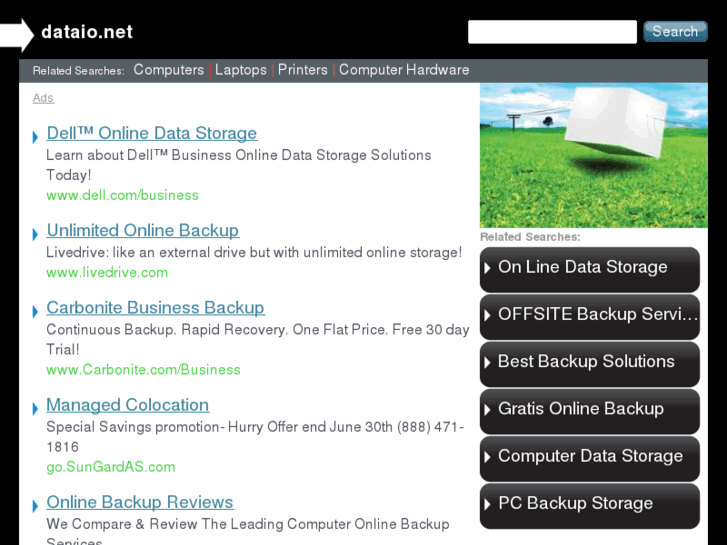The width and height of the screenshot is (727, 545).
Task: Click the arrow icon on Best Backup Solutions button
Action: [487, 363]
